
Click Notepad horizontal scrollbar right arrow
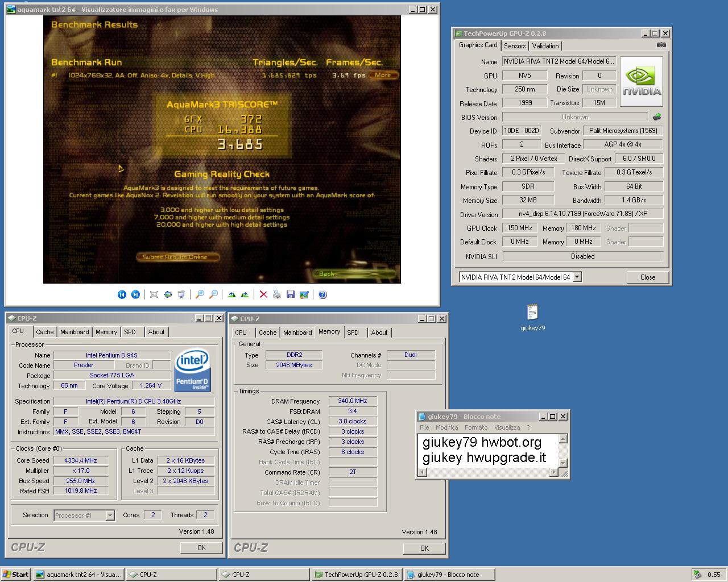[554, 472]
